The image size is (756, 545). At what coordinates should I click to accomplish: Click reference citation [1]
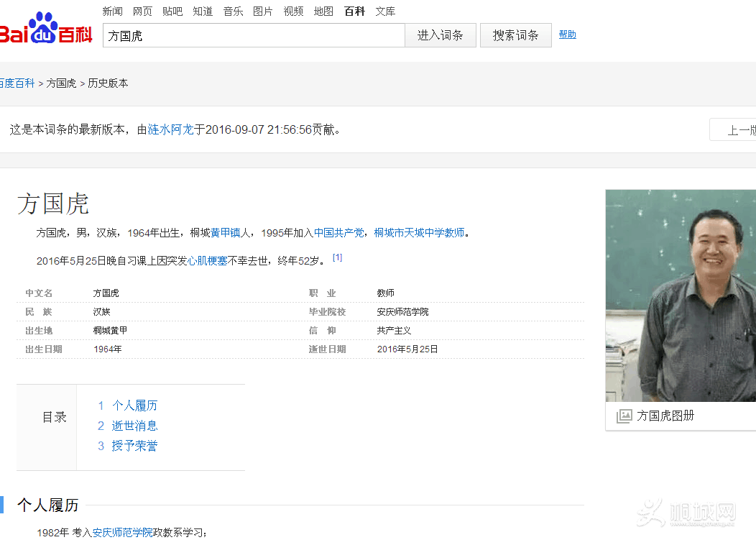337,257
